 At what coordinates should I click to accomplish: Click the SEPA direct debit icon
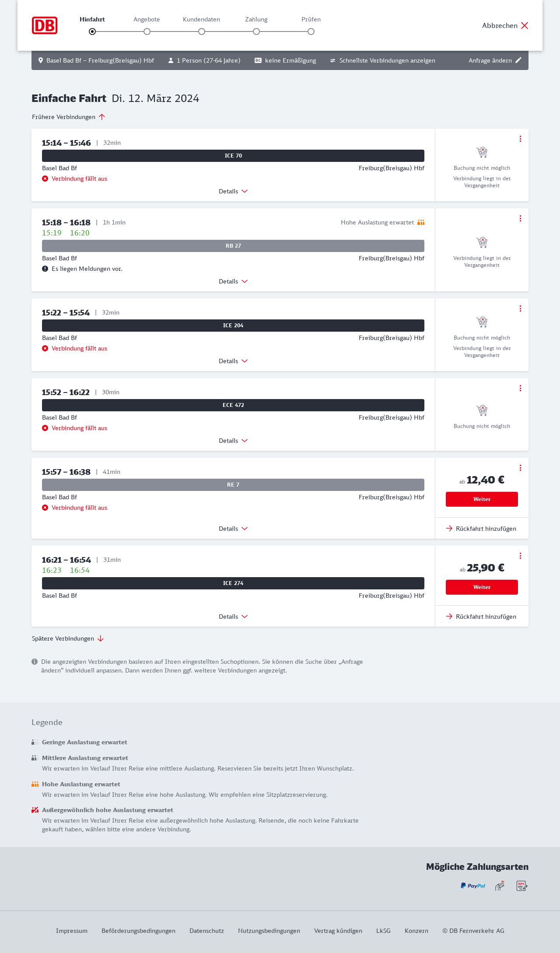pyautogui.click(x=521, y=886)
